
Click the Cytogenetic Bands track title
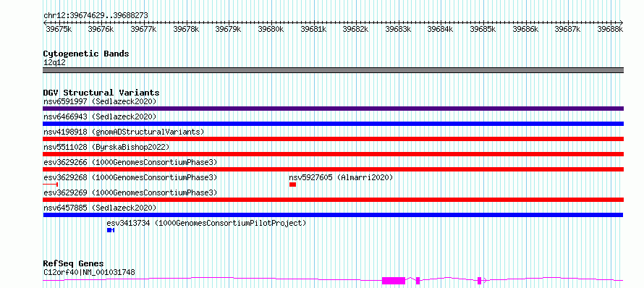point(86,54)
